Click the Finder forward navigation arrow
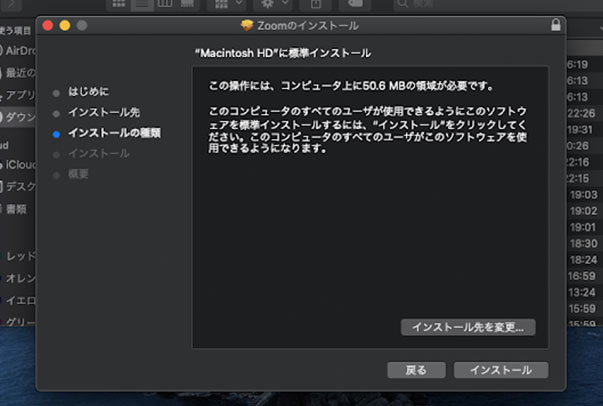Image resolution: width=603 pixels, height=406 pixels. click(11, 4)
